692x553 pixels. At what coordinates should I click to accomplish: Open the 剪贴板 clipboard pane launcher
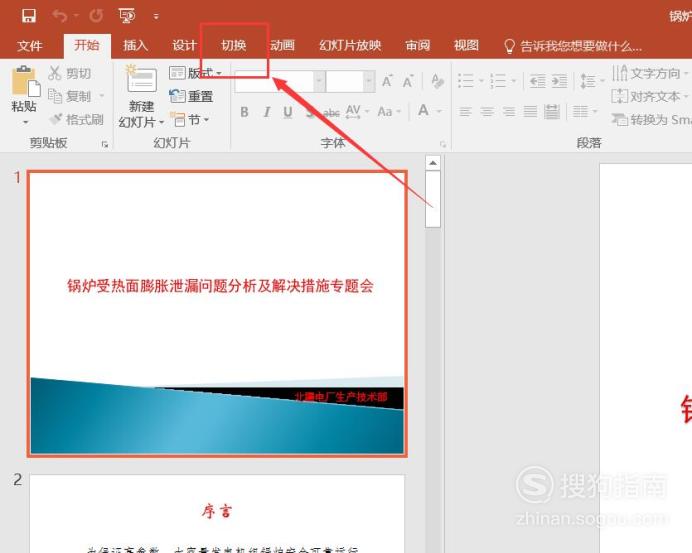pyautogui.click(x=105, y=144)
